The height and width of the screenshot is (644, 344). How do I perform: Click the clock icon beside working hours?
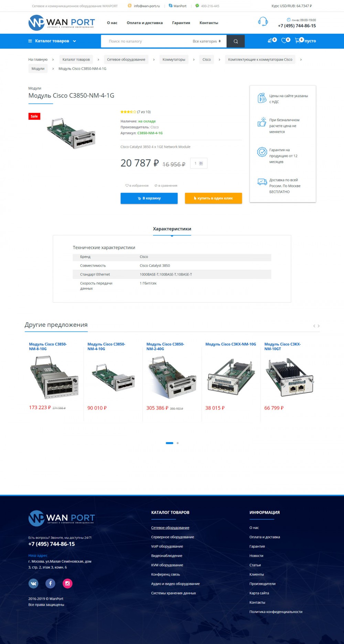(x=289, y=20)
